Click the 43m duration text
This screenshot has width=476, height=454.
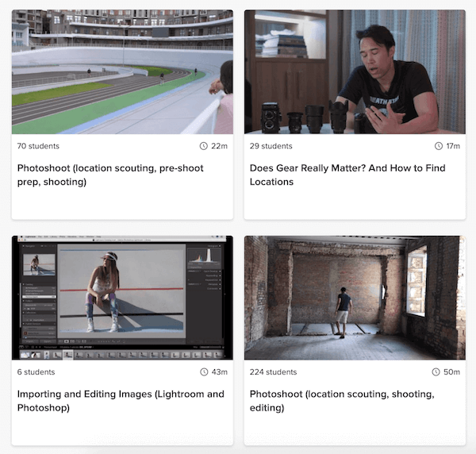tap(220, 372)
